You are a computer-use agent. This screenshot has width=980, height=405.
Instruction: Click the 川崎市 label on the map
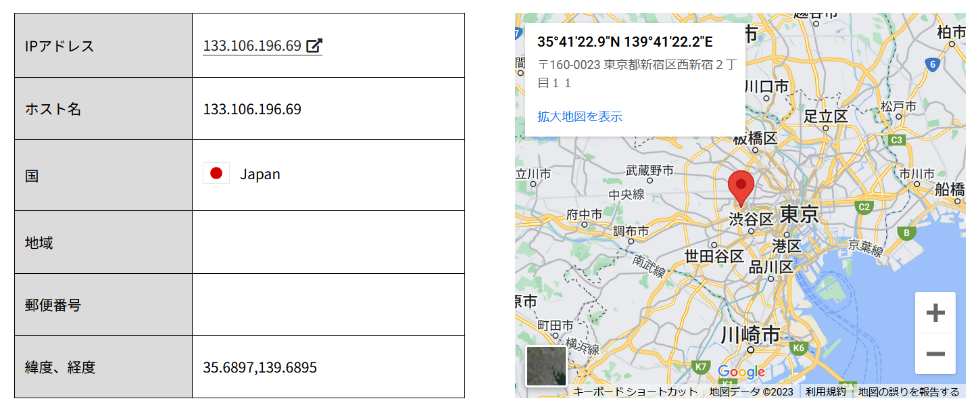tap(750, 334)
